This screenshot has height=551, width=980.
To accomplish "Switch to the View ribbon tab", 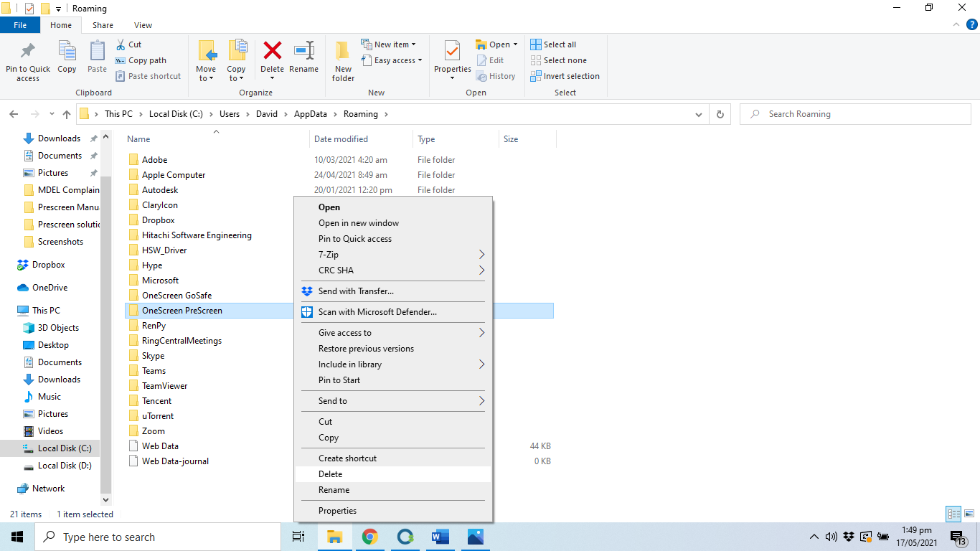I will 143,25.
